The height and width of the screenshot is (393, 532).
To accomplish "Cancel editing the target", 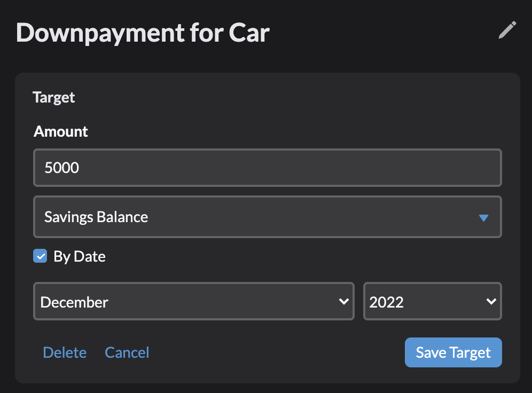I will (x=127, y=352).
